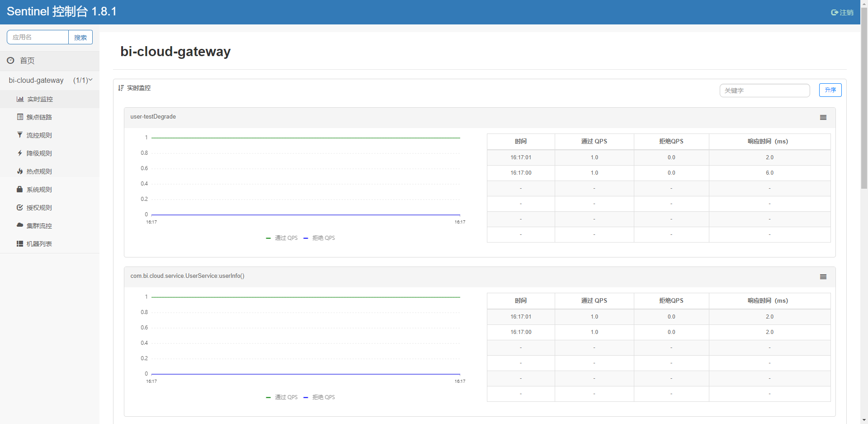Click the 系统规则 lock icon
Image resolution: width=868 pixels, height=424 pixels.
pos(20,189)
